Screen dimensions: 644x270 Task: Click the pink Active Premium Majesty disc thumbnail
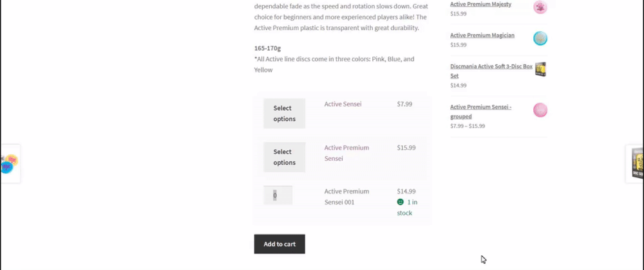(540, 8)
